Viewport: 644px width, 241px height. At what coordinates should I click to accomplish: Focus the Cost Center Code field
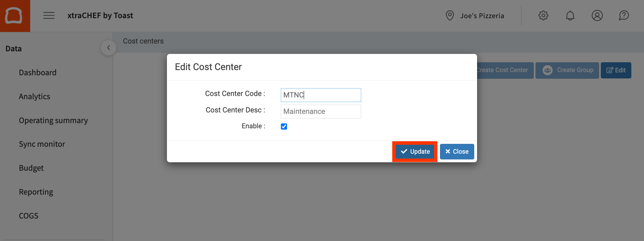[321, 95]
